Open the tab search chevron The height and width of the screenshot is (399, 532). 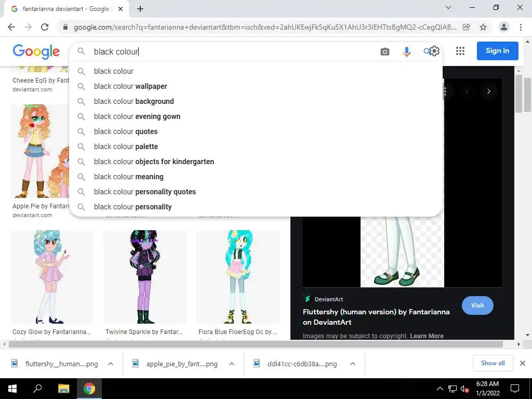(448, 7)
